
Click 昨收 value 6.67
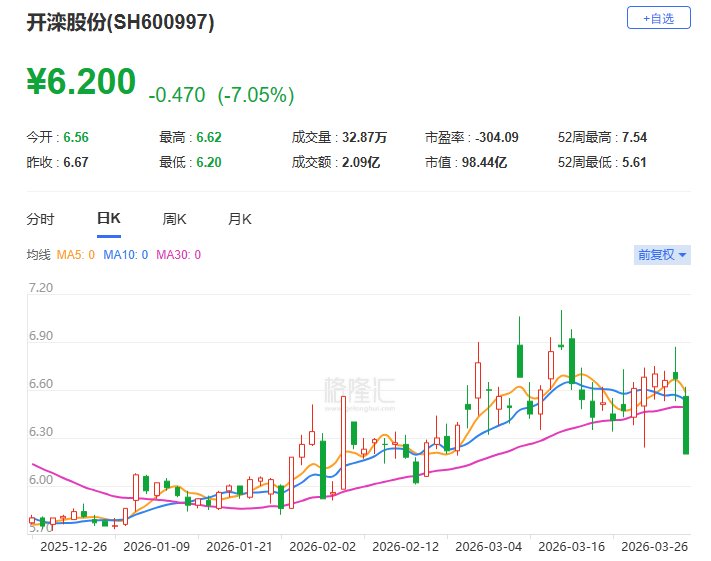(76, 162)
